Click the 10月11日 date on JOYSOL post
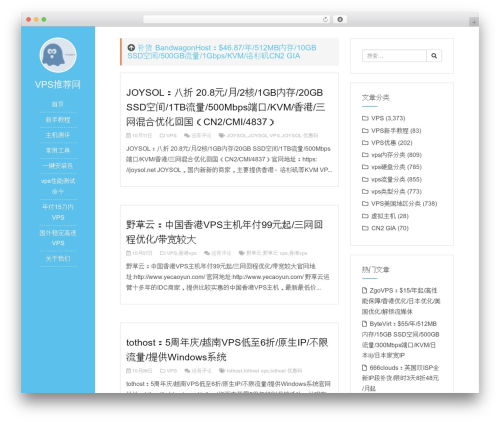This screenshot has width=500, height=423. pos(142,135)
